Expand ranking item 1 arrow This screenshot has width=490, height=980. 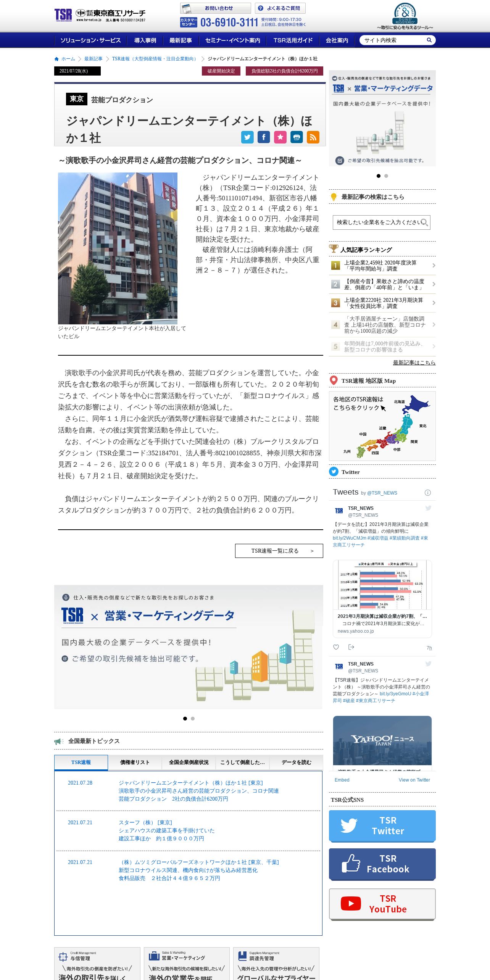point(434,266)
